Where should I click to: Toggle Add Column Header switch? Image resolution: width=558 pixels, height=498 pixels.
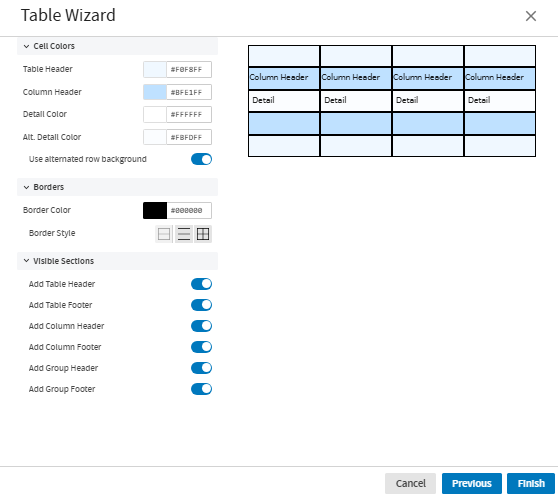click(x=201, y=326)
